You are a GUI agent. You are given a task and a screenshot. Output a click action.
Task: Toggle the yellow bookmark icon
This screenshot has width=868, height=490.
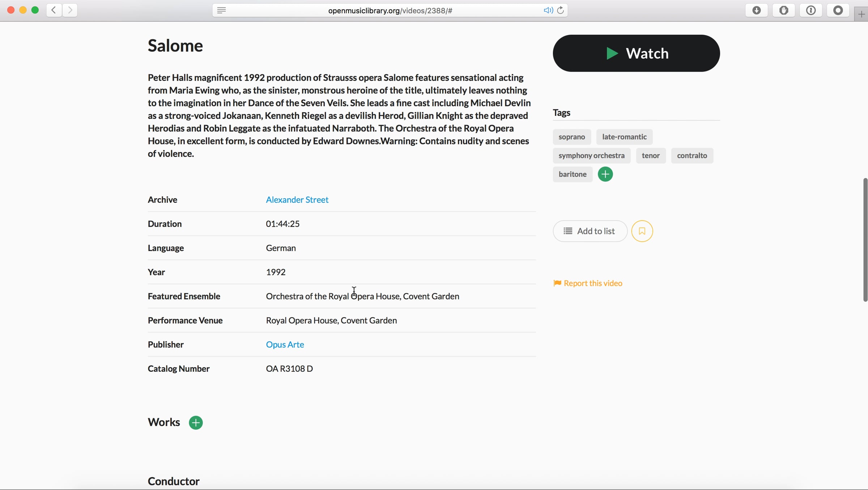pyautogui.click(x=642, y=231)
